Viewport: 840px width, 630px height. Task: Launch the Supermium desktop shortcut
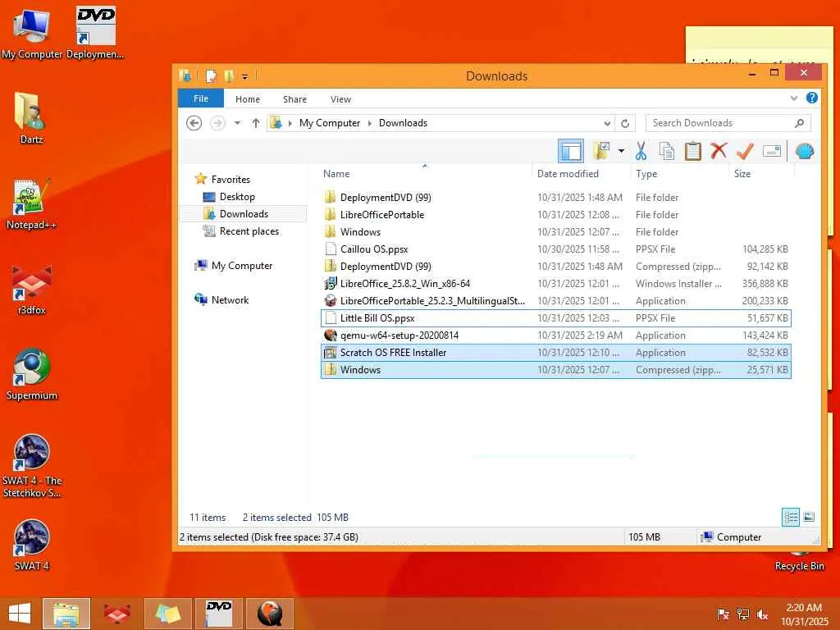[x=32, y=374]
